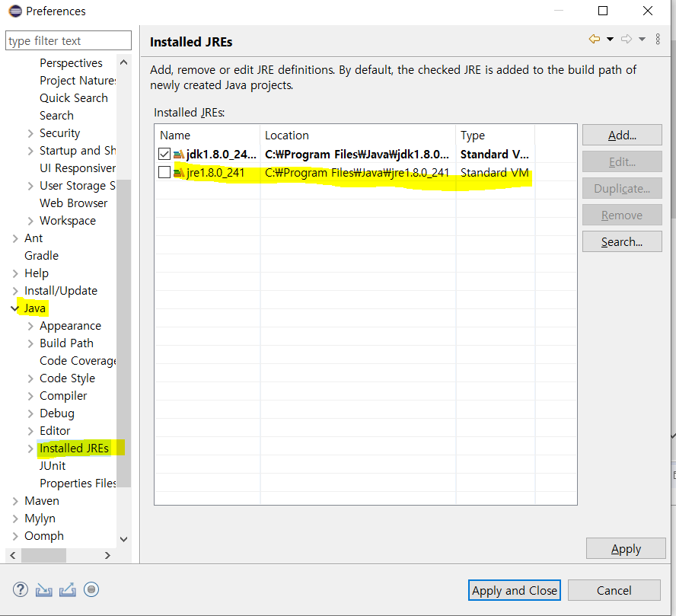The image size is (676, 616).
Task: Select JUnit preference page
Action: coord(53,466)
